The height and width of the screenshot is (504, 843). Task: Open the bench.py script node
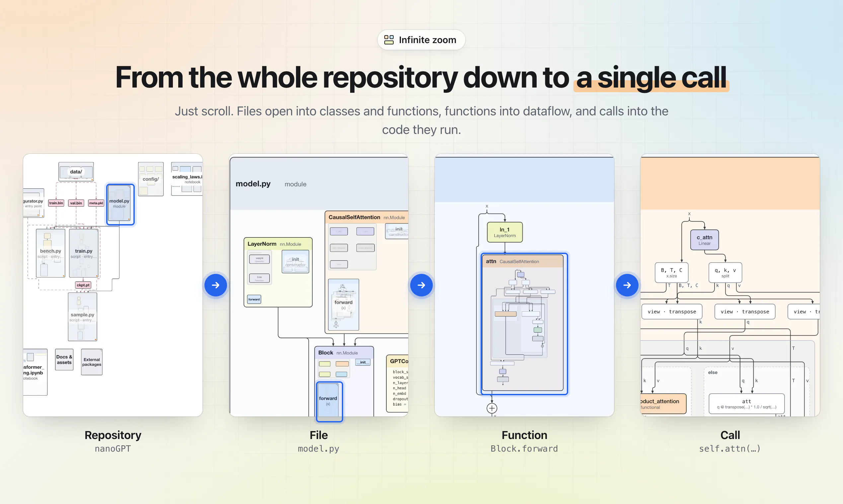50,253
